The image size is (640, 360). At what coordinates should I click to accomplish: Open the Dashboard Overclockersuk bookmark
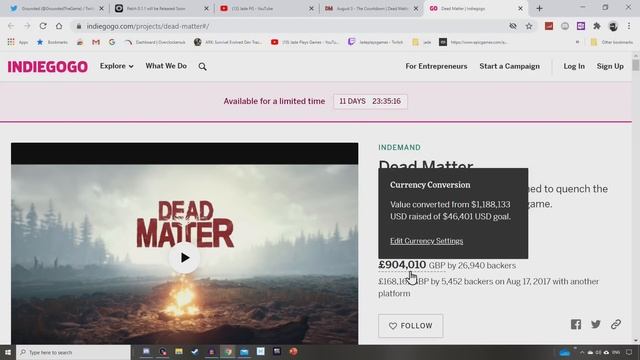click(155, 42)
